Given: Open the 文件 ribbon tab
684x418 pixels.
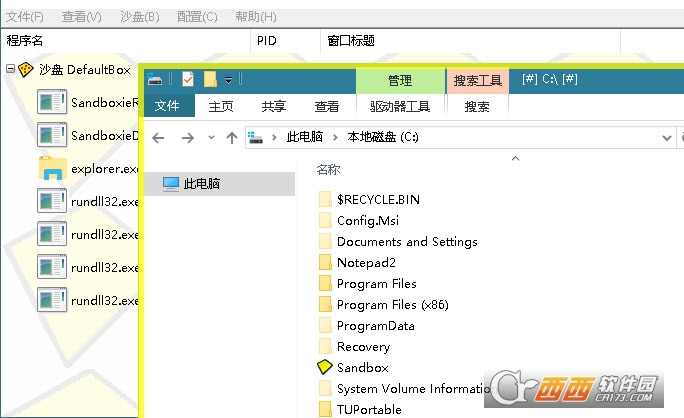Looking at the screenshot, I should (x=168, y=106).
